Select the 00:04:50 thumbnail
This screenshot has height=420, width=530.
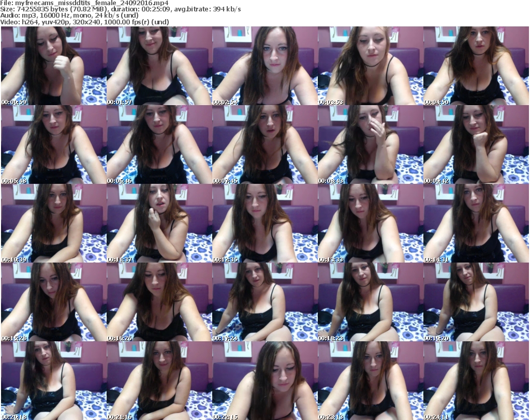[x=476, y=66]
